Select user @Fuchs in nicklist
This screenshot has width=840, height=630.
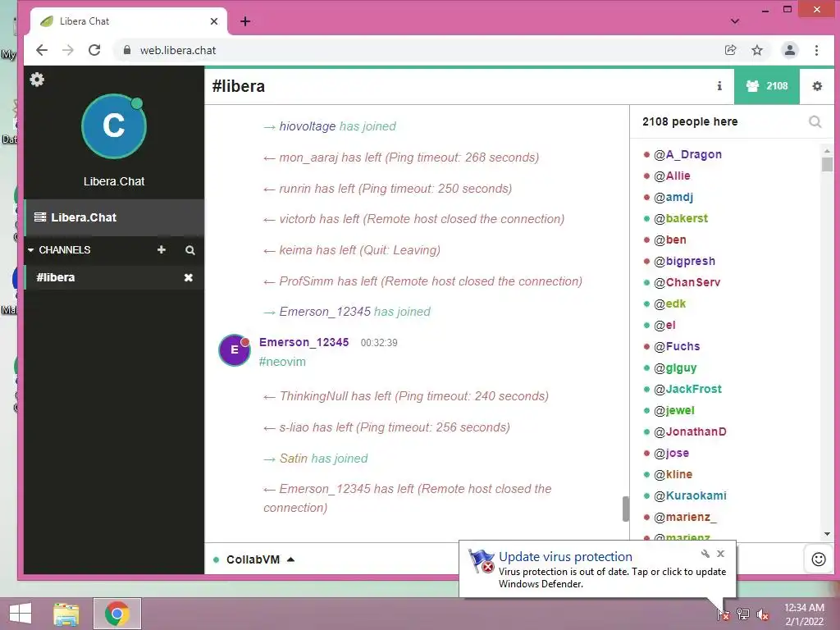677,347
